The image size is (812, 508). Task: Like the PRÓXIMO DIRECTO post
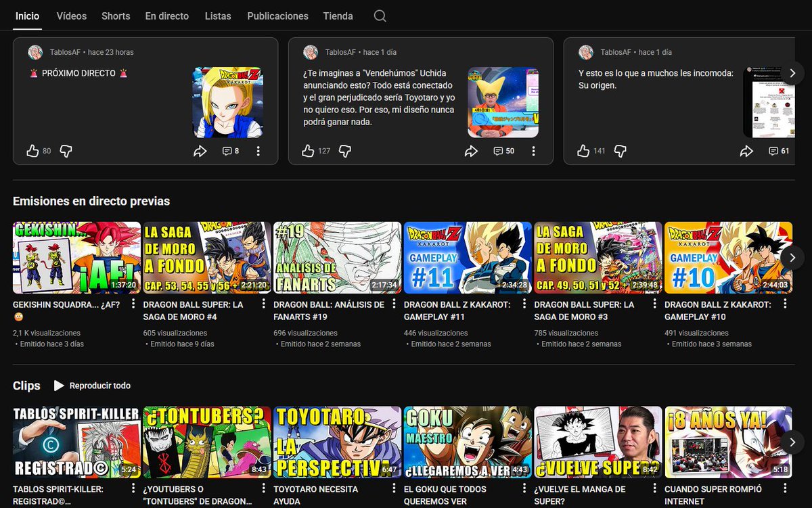[32, 151]
